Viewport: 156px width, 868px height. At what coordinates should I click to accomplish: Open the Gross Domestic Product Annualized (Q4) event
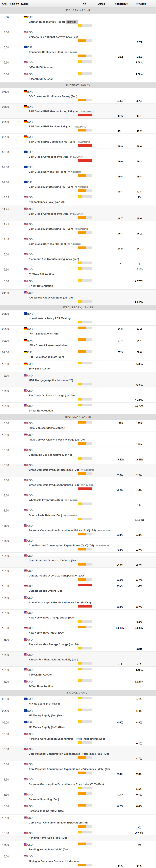click(54, 485)
